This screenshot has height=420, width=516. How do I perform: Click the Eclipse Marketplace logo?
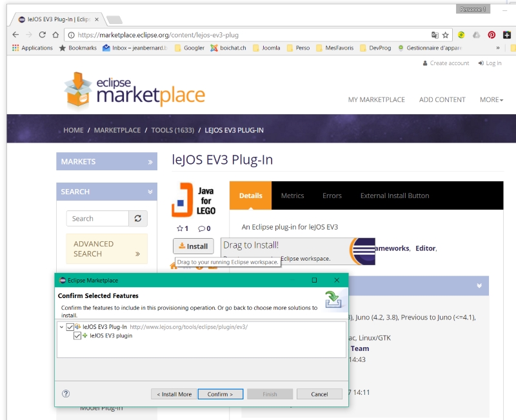(135, 90)
